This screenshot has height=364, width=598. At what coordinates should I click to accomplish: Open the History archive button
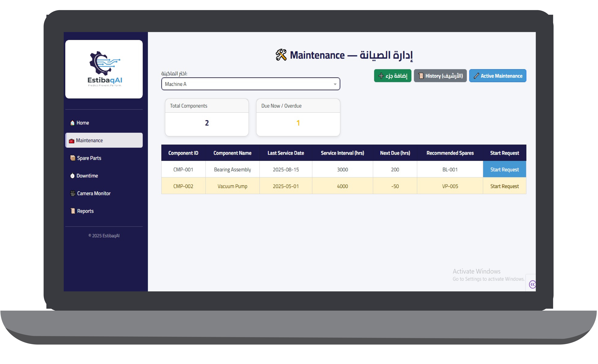(440, 76)
